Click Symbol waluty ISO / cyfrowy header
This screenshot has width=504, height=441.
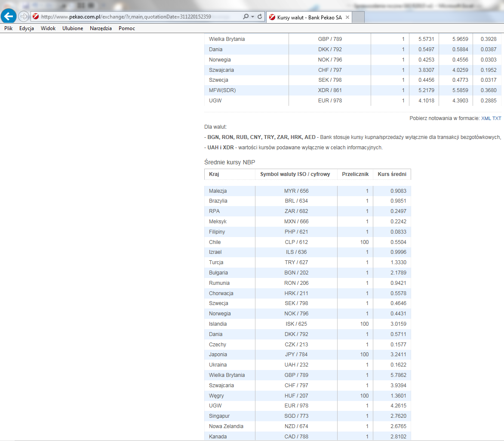[295, 174]
